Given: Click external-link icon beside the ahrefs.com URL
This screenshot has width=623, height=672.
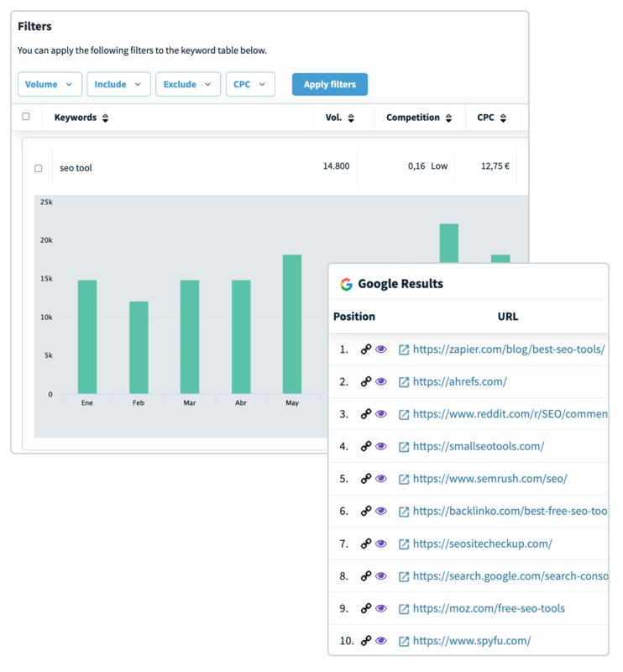Looking at the screenshot, I should click(x=404, y=382).
